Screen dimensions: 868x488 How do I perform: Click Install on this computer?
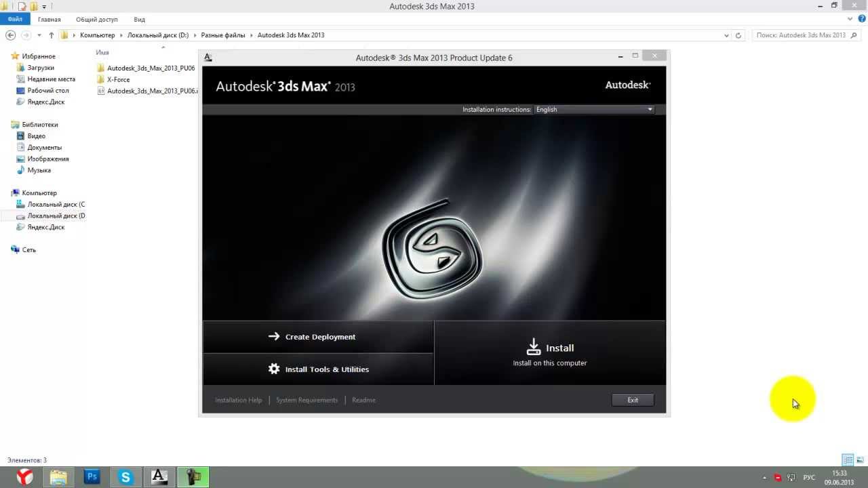[550, 353]
